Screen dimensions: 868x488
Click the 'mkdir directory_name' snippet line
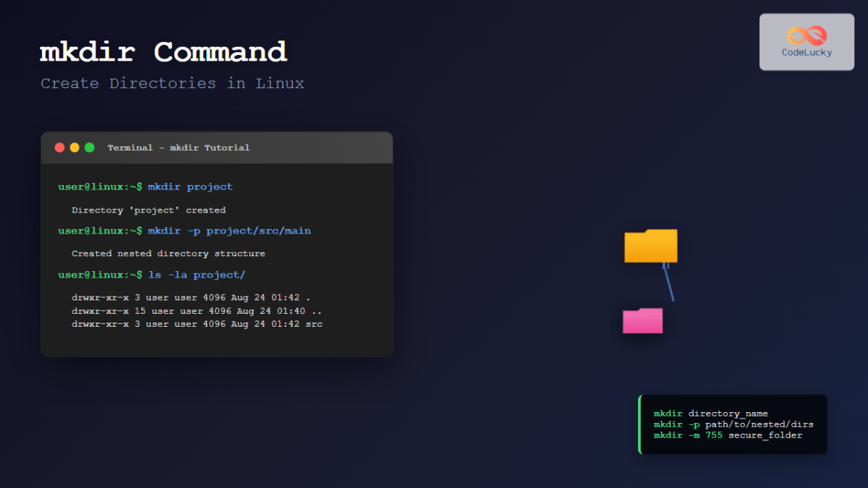(x=711, y=413)
